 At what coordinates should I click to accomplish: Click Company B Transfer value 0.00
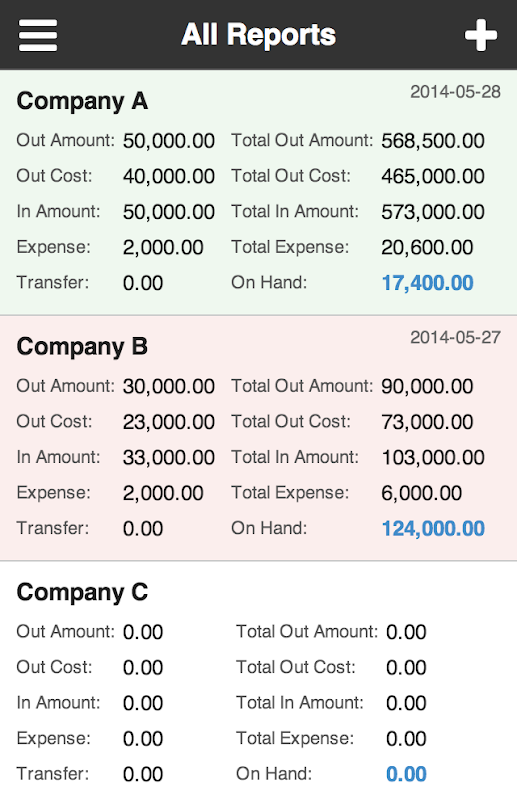143,528
